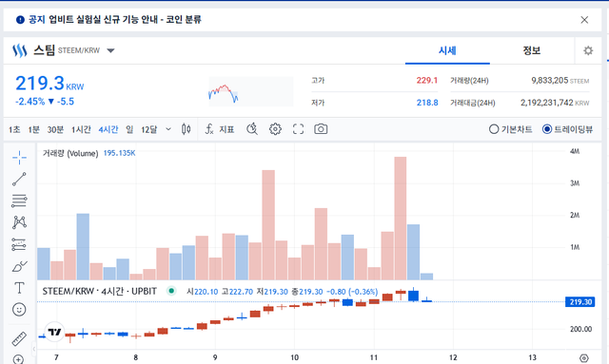Expand the STEEM/KRW market dropdown arrow
This screenshot has height=364, width=609.
tap(110, 50)
